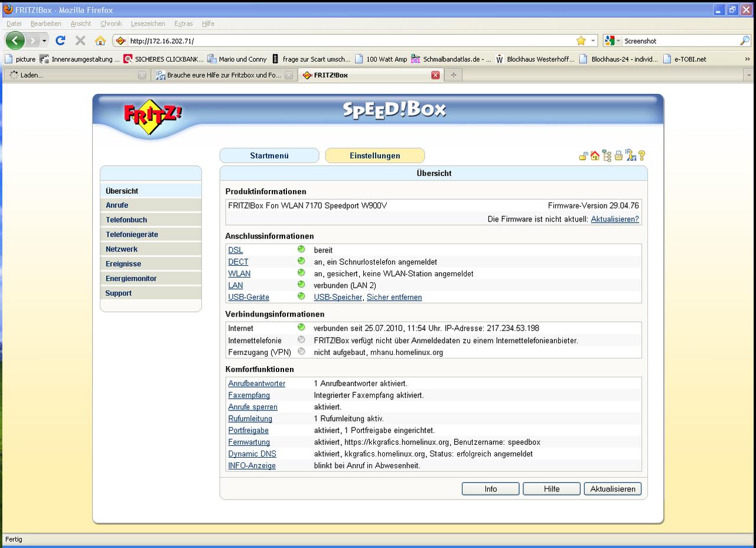Click the Sicher entfernen link
This screenshot has width=756, height=548.
395,297
